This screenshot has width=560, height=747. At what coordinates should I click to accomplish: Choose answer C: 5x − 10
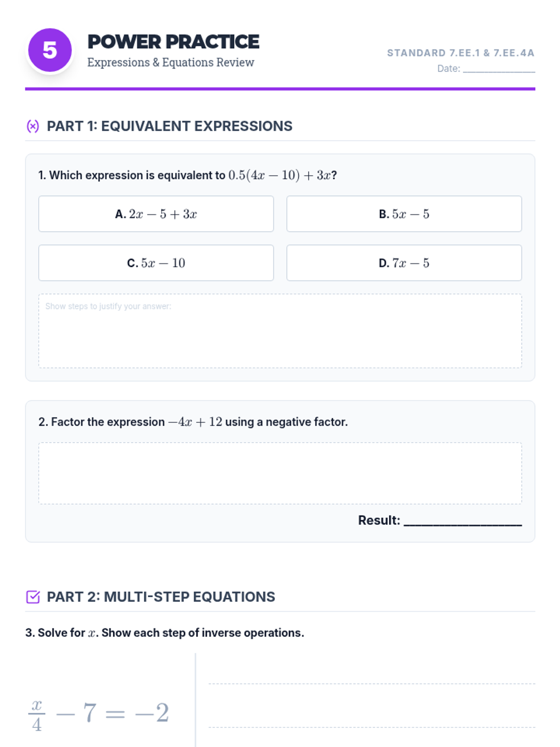156,263
